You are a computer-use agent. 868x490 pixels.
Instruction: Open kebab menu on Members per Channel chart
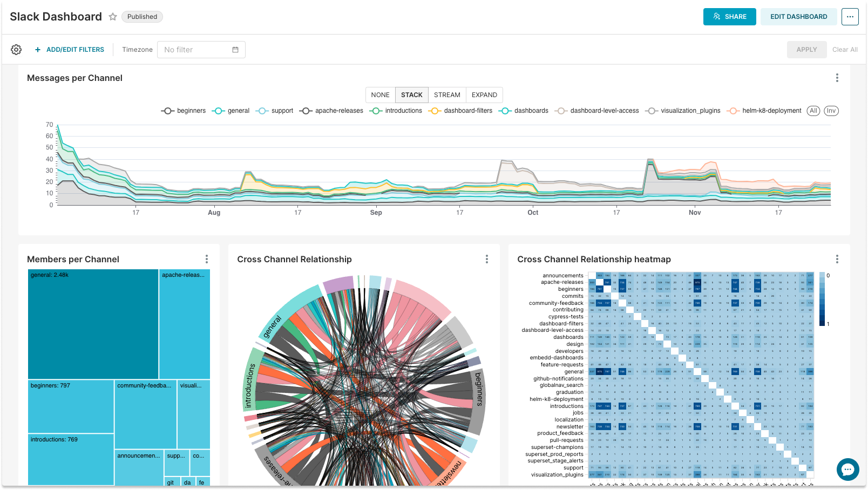click(x=207, y=259)
